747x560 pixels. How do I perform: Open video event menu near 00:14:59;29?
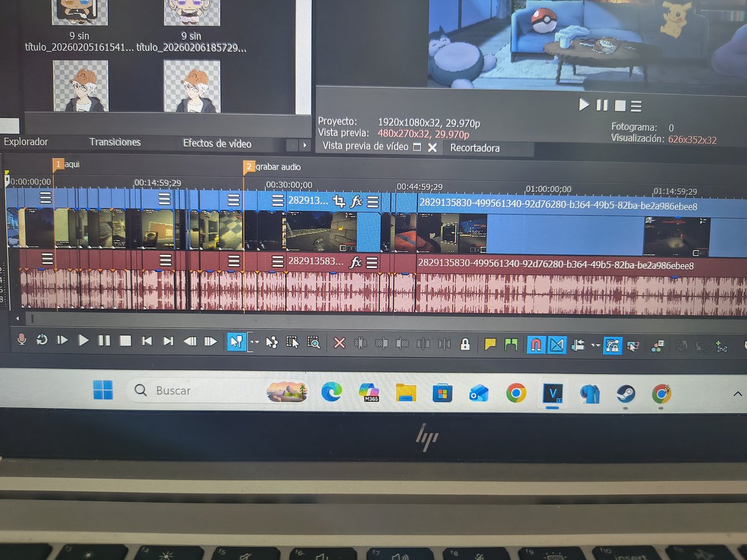164,199
